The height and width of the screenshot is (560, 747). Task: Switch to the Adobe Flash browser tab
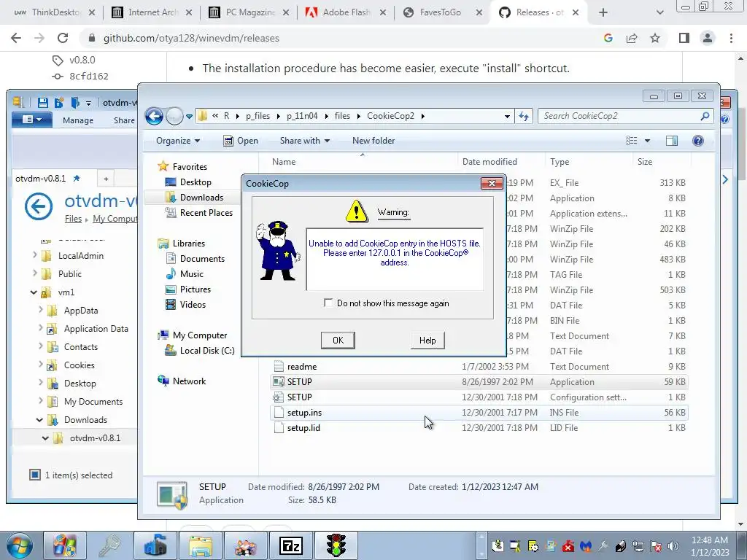pyautogui.click(x=347, y=12)
